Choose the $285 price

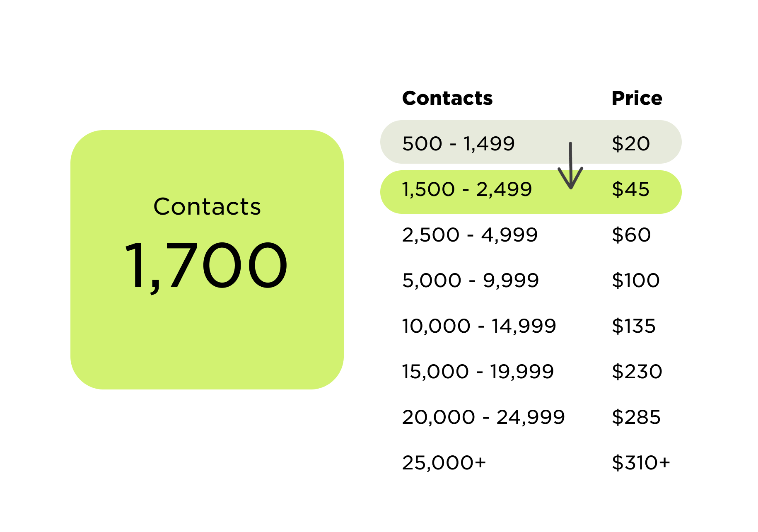pyautogui.click(x=636, y=417)
